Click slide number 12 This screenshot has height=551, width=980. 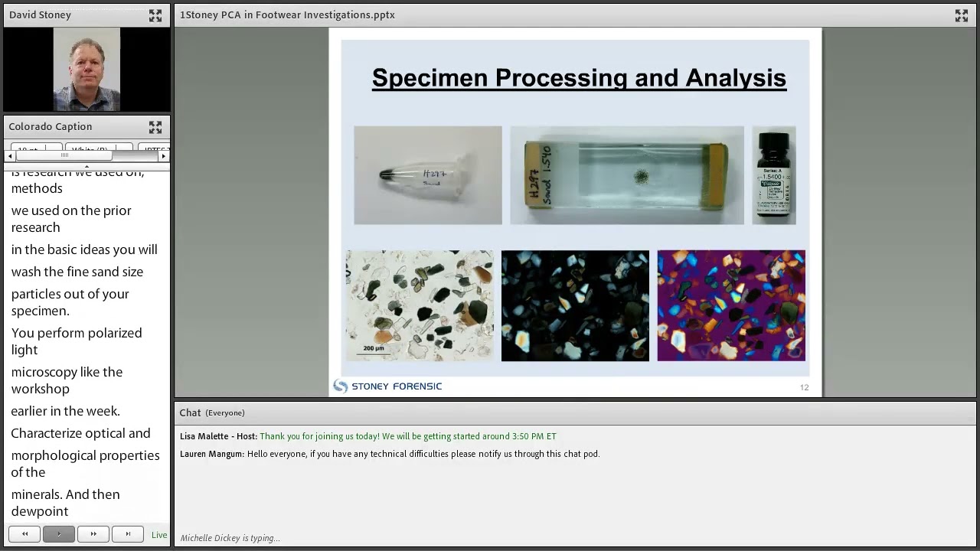(x=804, y=387)
